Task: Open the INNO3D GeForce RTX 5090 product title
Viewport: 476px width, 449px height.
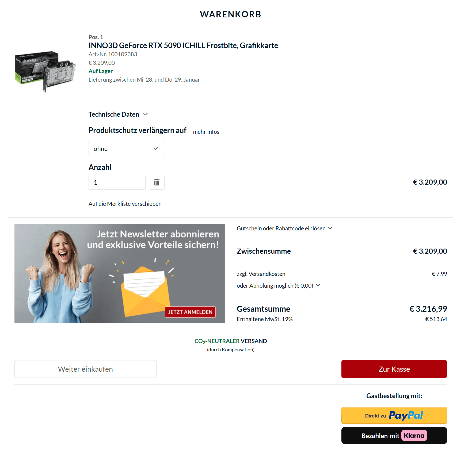Action: [183, 45]
